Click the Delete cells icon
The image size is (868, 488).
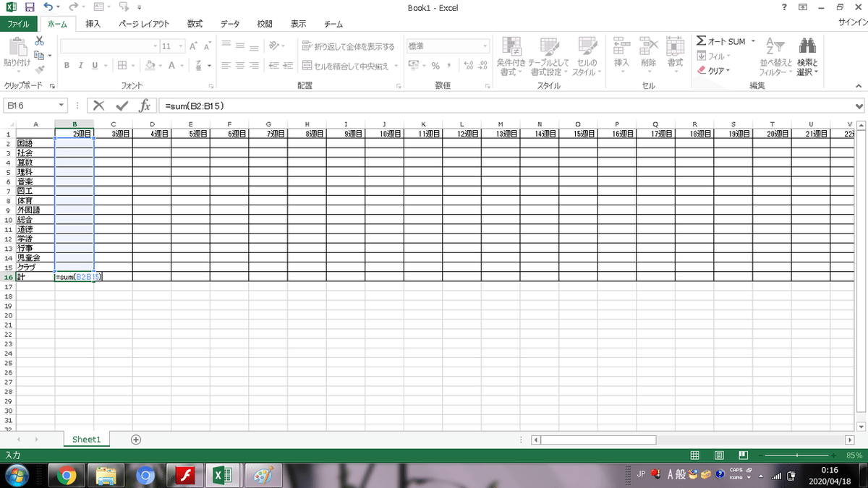click(x=648, y=46)
